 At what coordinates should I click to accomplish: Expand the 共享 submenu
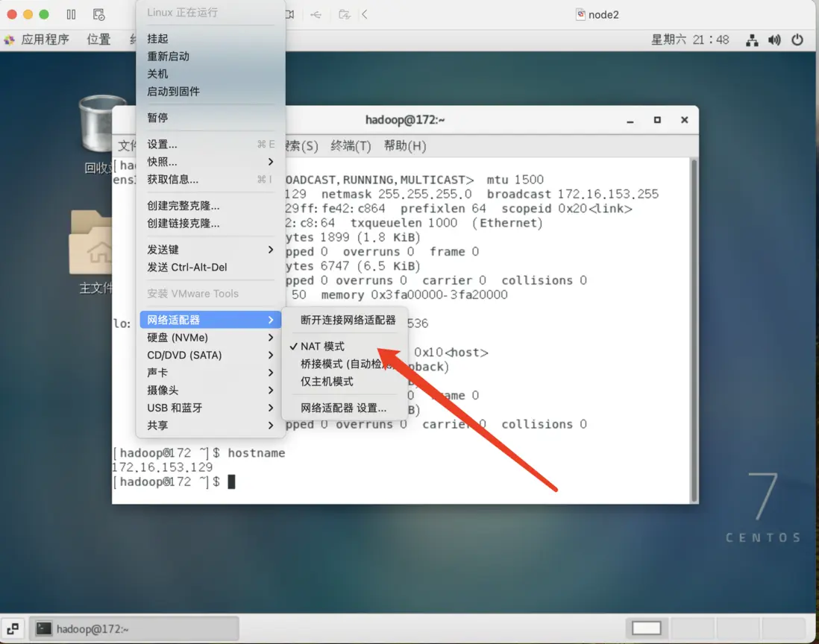coord(210,426)
